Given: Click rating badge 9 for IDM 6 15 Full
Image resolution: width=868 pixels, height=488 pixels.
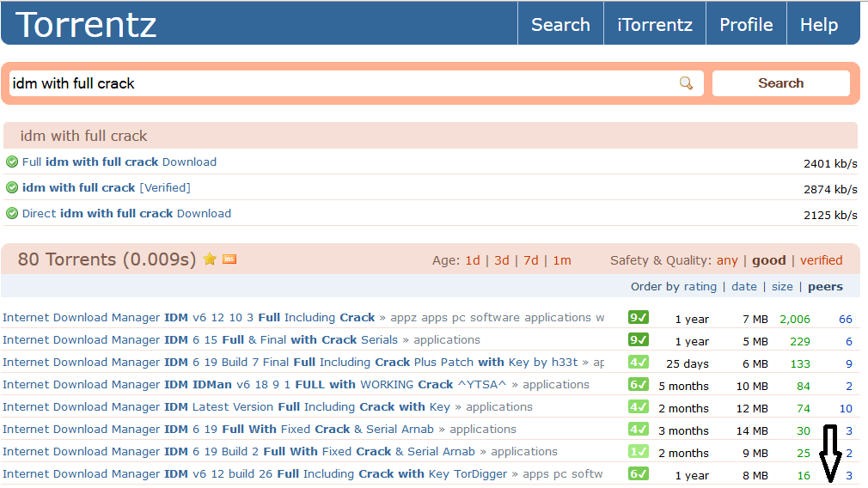Looking at the screenshot, I should click(x=639, y=339).
